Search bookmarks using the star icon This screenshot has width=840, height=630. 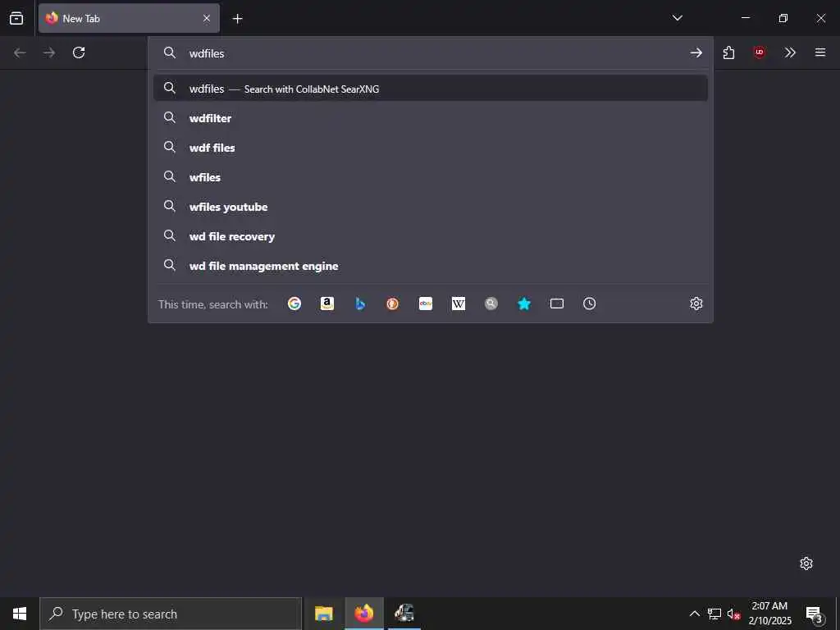[x=524, y=304]
